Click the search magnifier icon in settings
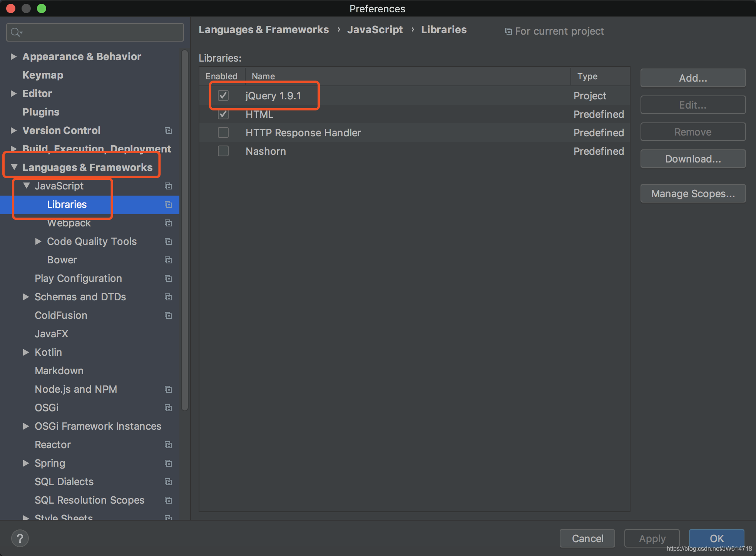This screenshot has height=556, width=756. coord(15,32)
